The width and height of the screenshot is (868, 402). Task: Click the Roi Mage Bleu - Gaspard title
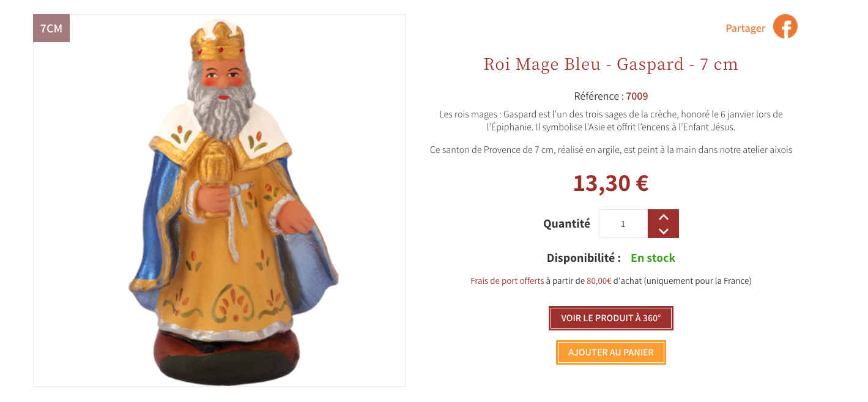[x=611, y=64]
